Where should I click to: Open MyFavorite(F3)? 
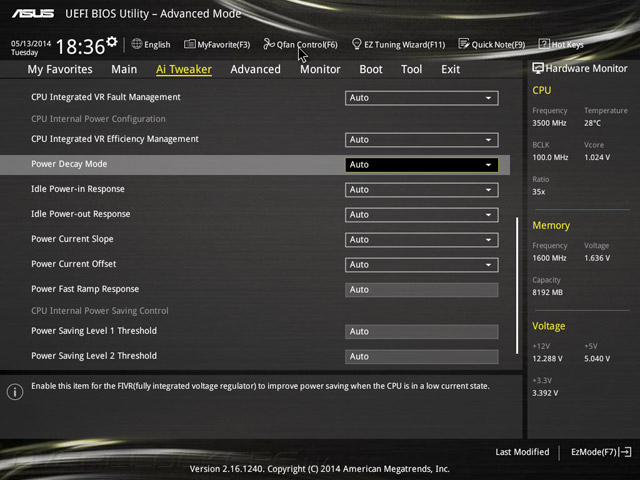point(217,44)
